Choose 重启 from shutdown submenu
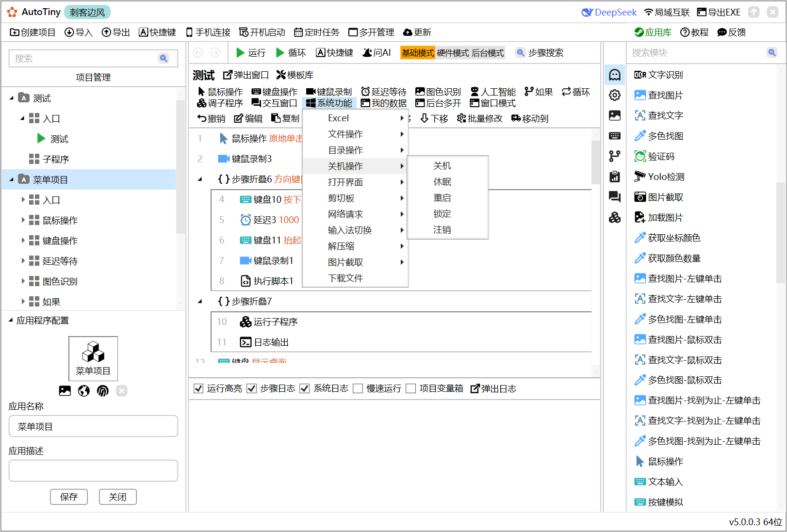Image resolution: width=787 pixels, height=532 pixels. 447,198
